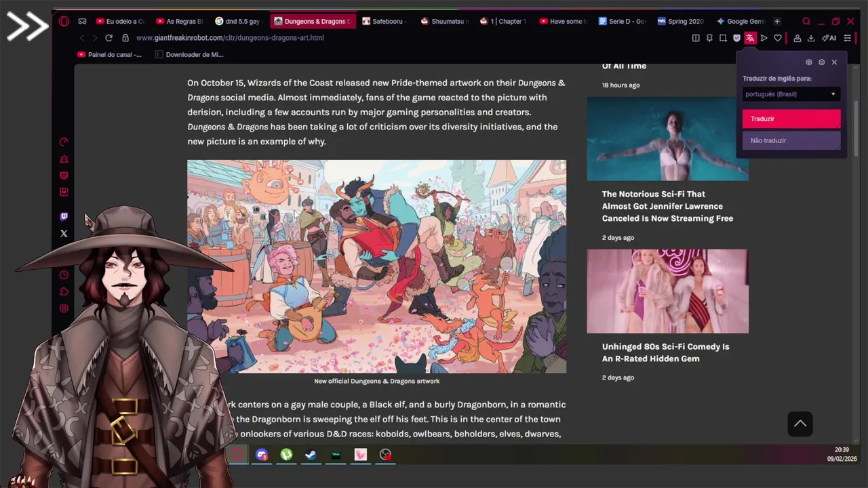Click the two women in fur coats thumbnail
The image size is (868, 488).
(667, 291)
